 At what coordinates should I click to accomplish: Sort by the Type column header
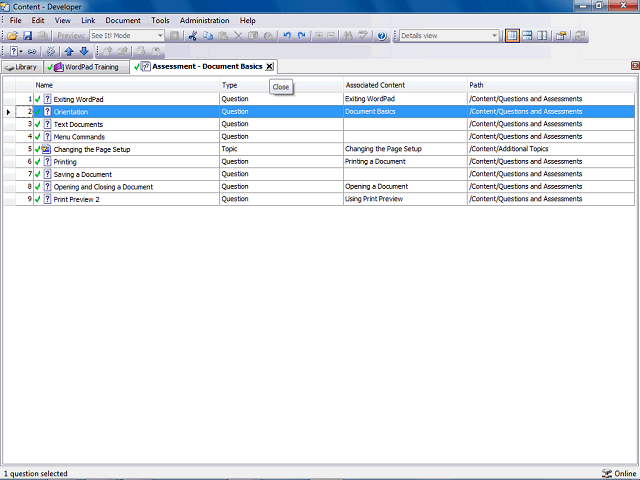point(281,85)
